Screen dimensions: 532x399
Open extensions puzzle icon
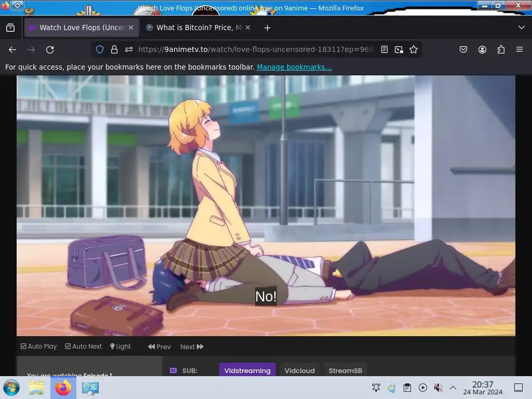pyautogui.click(x=501, y=49)
